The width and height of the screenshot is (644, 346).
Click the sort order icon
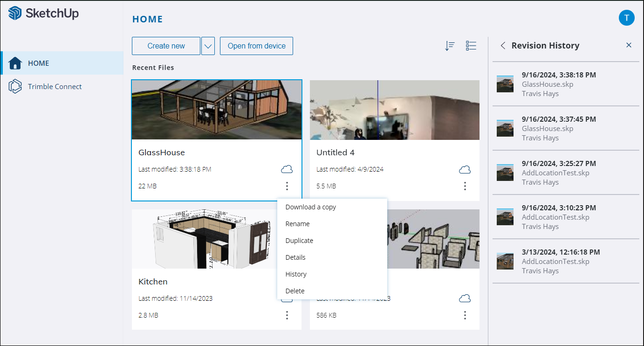coord(450,46)
